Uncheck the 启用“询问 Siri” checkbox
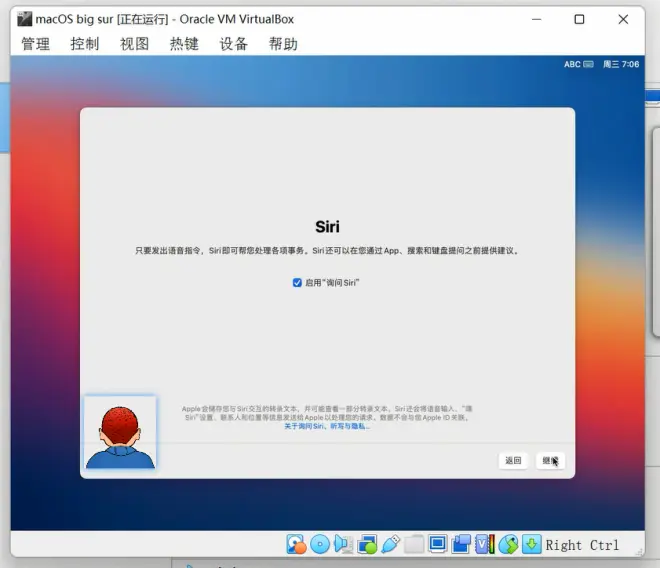 [x=297, y=283]
